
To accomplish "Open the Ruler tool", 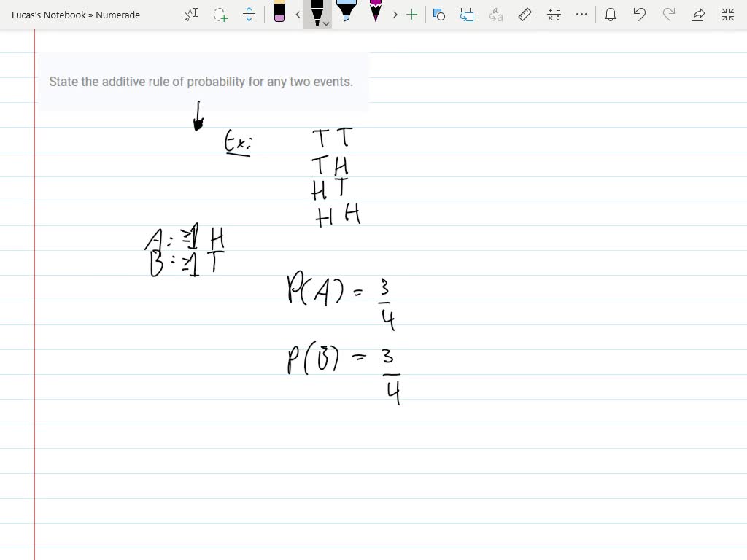I will click(525, 15).
